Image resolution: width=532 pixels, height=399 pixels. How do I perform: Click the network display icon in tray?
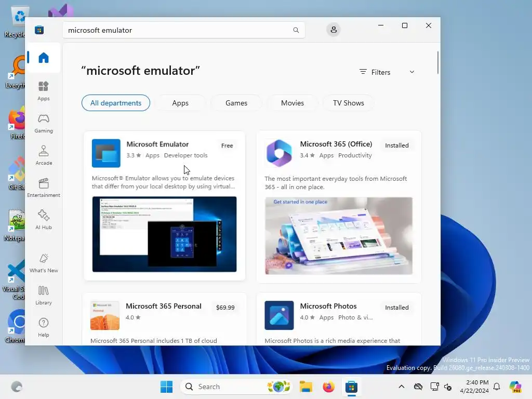tap(435, 387)
